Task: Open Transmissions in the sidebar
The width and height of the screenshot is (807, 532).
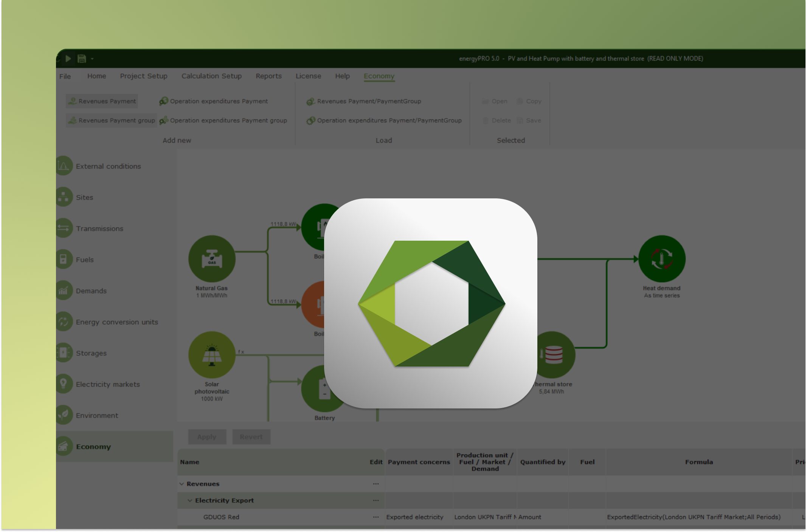Action: pyautogui.click(x=90, y=229)
